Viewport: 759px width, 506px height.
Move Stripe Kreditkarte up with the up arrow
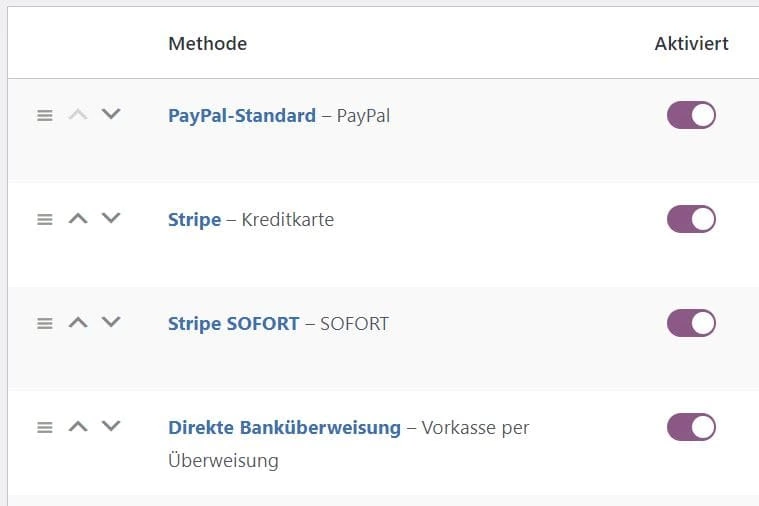(78, 219)
